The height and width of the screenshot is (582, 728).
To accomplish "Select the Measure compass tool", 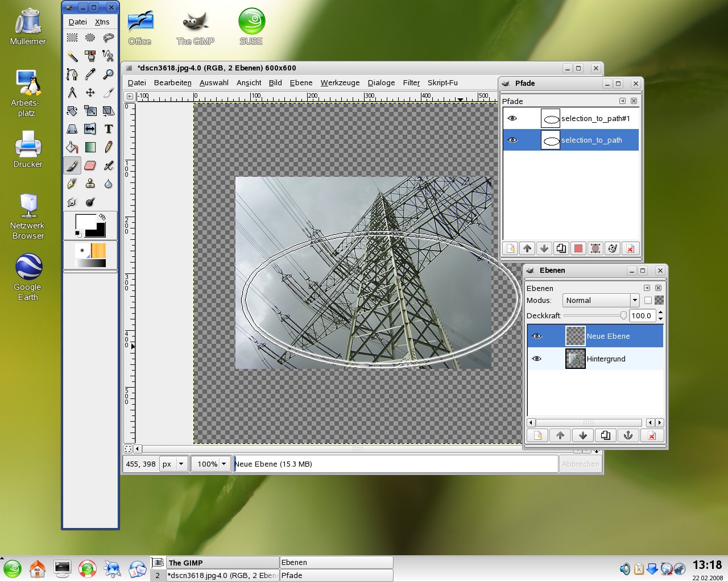I will [72, 92].
